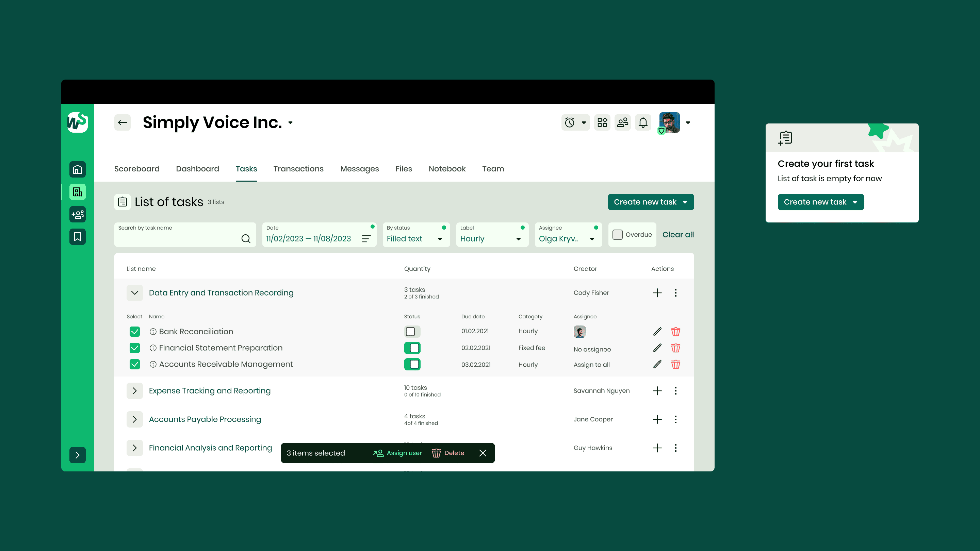Click the bookmark icon in the sidebar
980x551 pixels.
tap(77, 237)
